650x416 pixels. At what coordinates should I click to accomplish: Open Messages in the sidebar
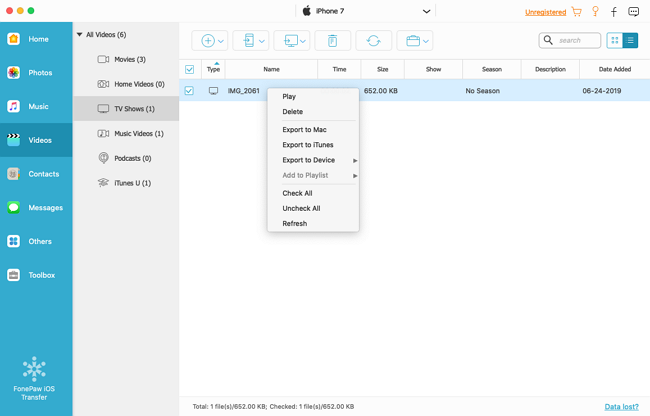coord(36,208)
